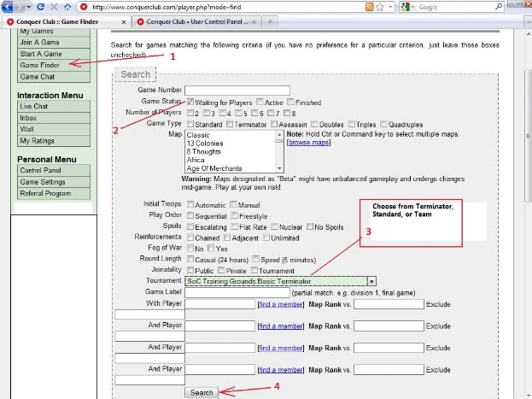Click the site favicon in address bar

point(84,7)
